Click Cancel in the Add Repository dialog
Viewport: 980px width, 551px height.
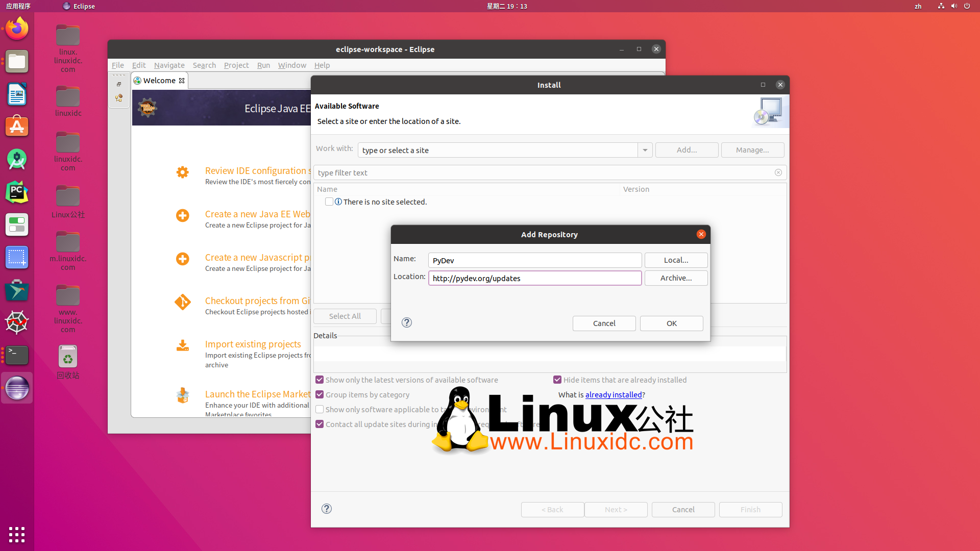pos(604,323)
